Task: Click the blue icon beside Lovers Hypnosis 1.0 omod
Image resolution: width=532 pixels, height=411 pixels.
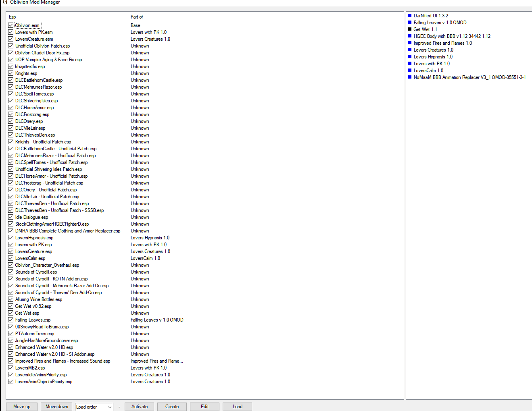Action: pos(410,57)
